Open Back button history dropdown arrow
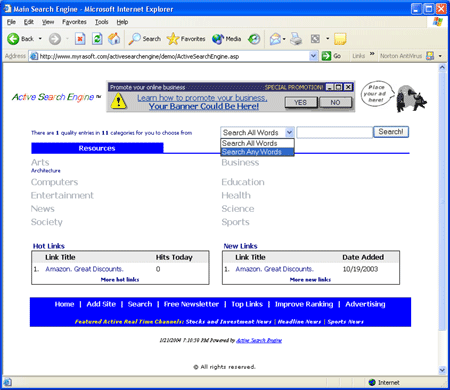The width and height of the screenshot is (450, 390). pyautogui.click(x=40, y=39)
